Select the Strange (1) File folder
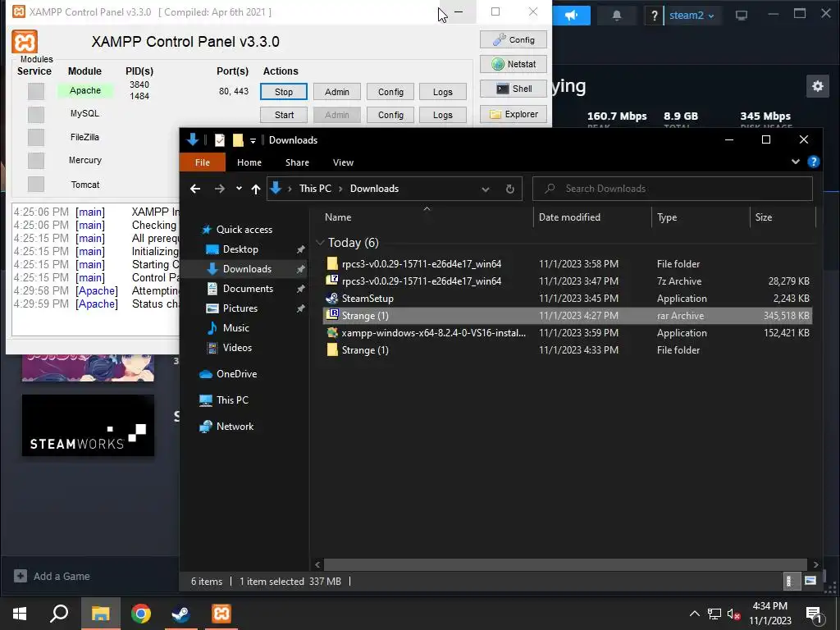The width and height of the screenshot is (840, 630). coord(365,349)
